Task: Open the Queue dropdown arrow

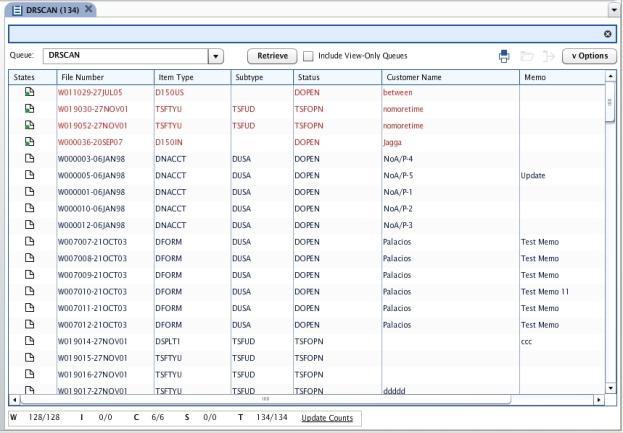Action: [x=215, y=56]
